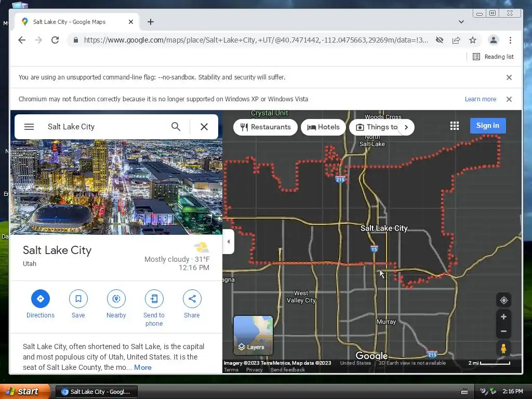Close the Salt Lake City tab
Image resolution: width=532 pixels, height=399 pixels.
click(131, 22)
